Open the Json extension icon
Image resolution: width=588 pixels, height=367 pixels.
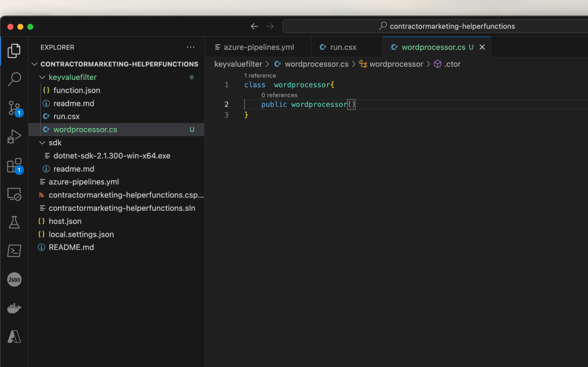pos(14,279)
